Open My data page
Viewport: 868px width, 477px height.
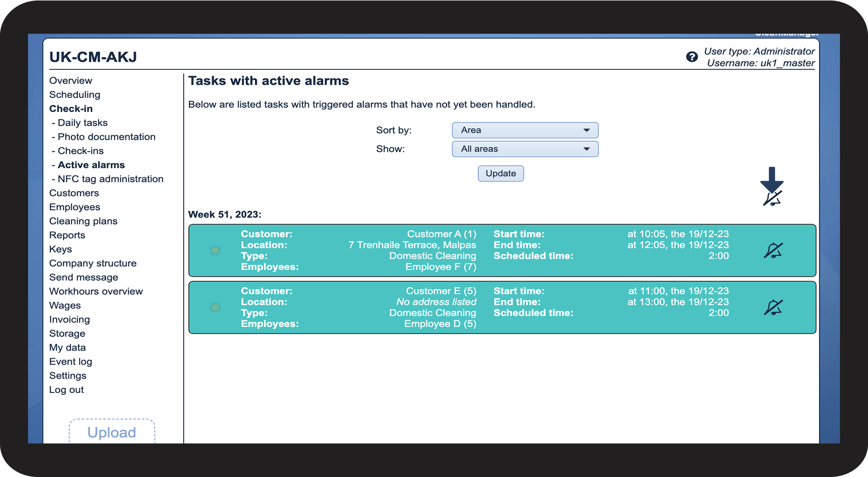coord(67,348)
